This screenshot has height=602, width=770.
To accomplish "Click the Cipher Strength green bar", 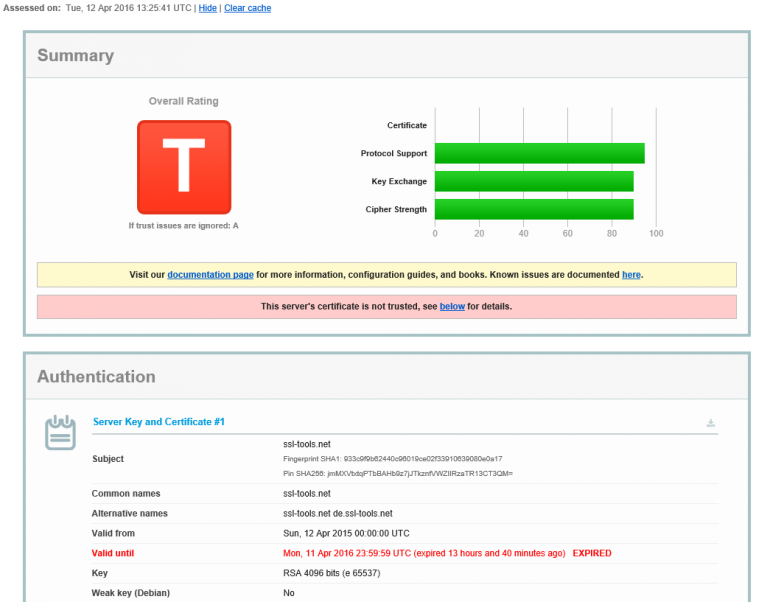I will (534, 209).
